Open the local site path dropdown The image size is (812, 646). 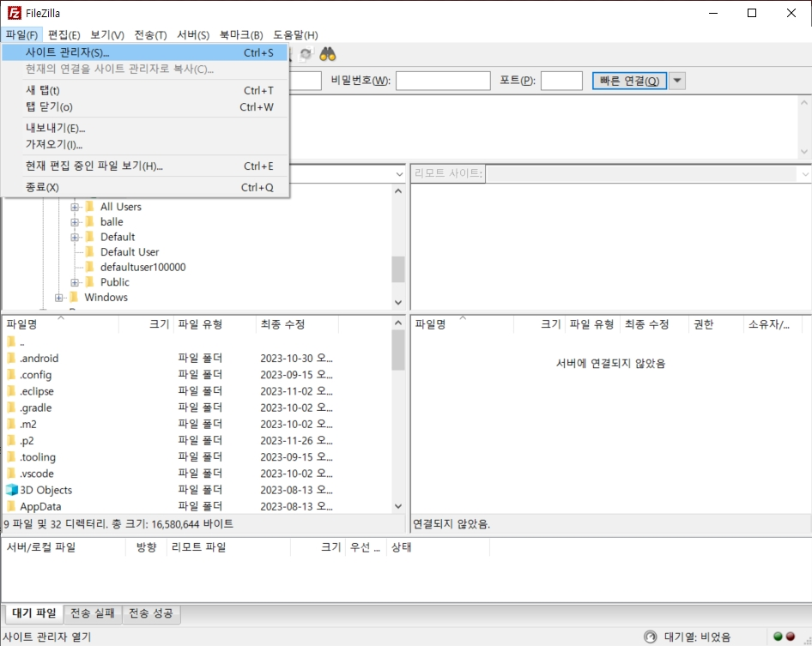point(399,174)
